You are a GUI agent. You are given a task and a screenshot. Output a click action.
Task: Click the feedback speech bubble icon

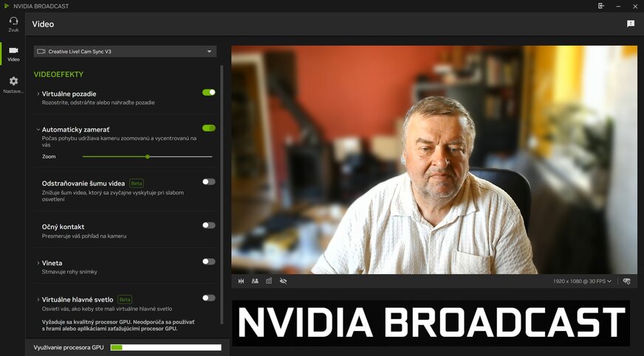pos(631,24)
